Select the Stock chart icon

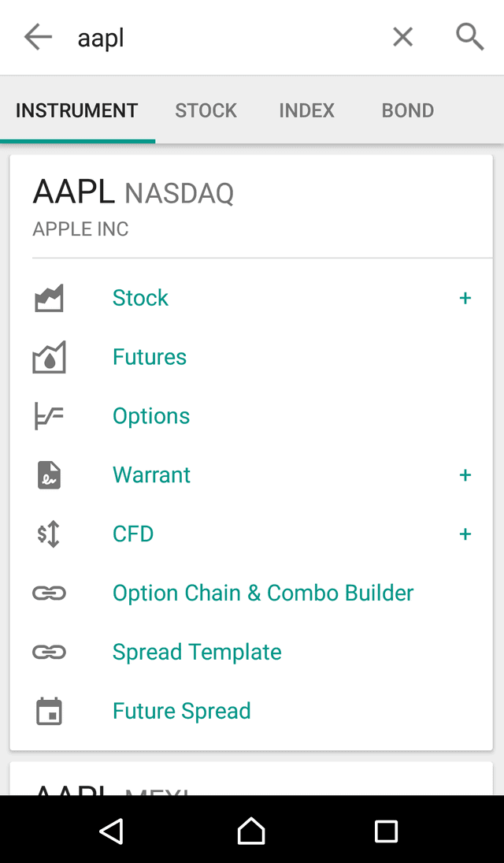tap(49, 298)
